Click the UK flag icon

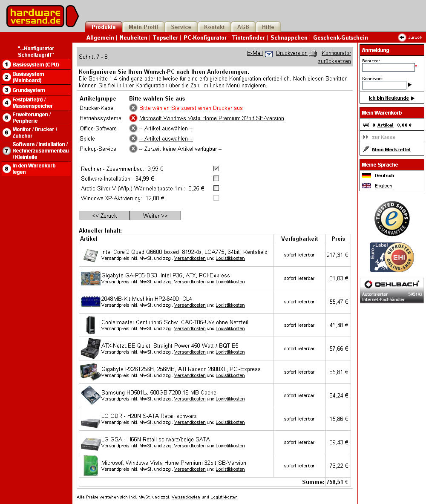[x=366, y=186]
